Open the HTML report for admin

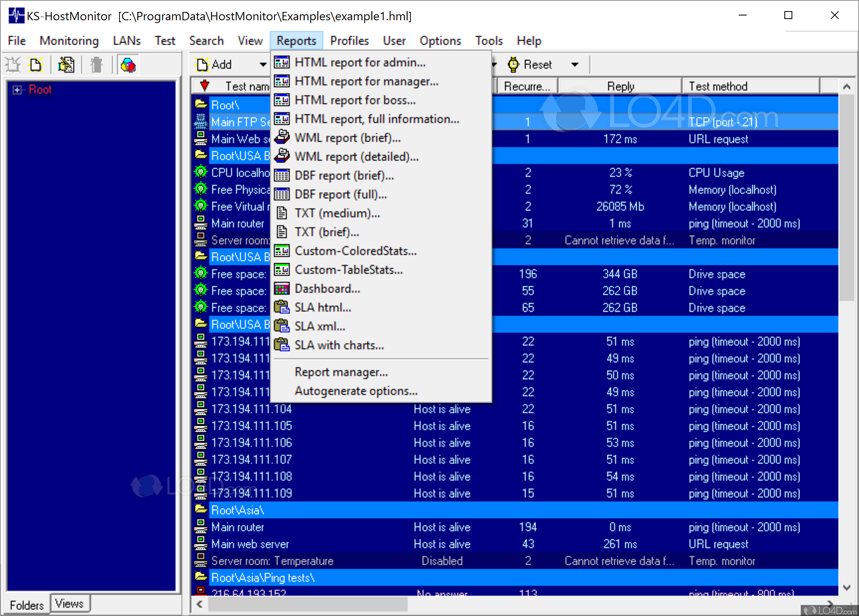(360, 63)
